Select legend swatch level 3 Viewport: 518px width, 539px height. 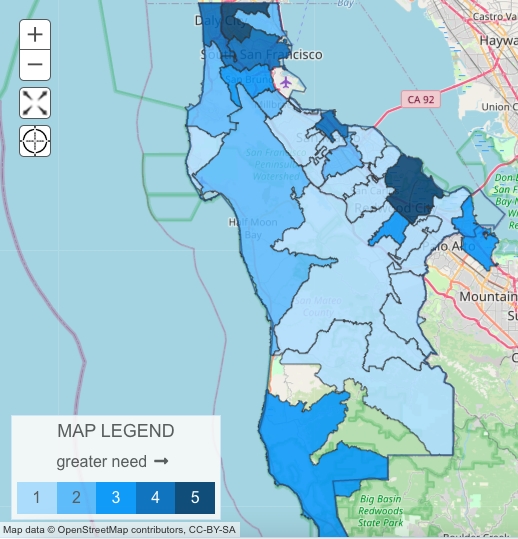coord(116,498)
